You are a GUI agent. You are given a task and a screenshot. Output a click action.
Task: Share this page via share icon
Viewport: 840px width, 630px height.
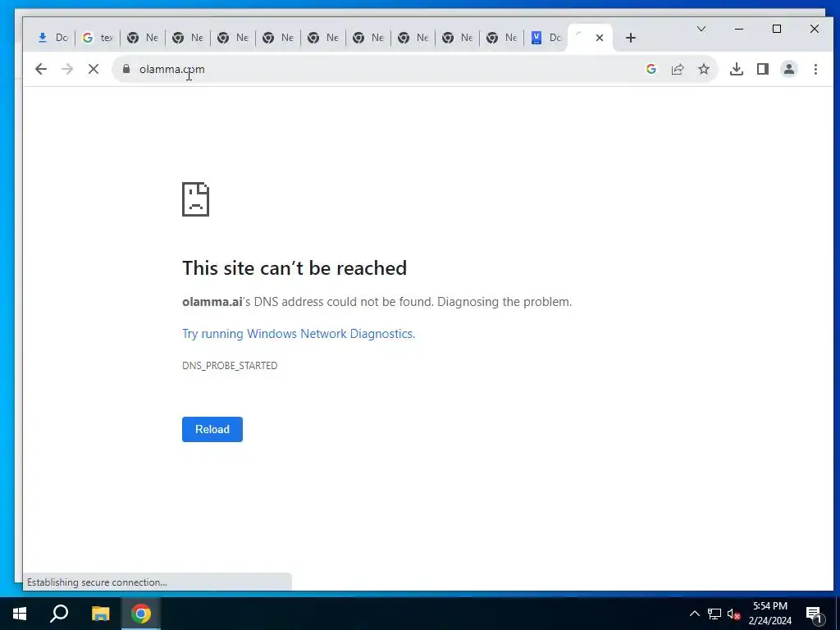tap(678, 69)
